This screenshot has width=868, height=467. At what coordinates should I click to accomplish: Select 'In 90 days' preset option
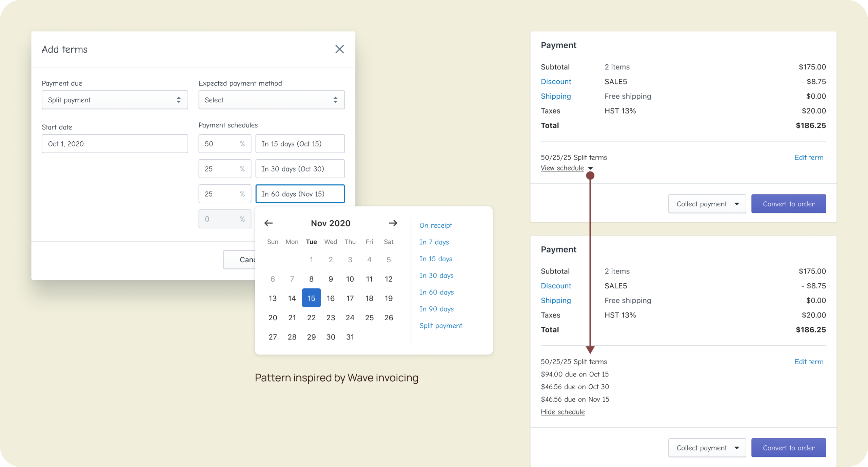coord(436,309)
